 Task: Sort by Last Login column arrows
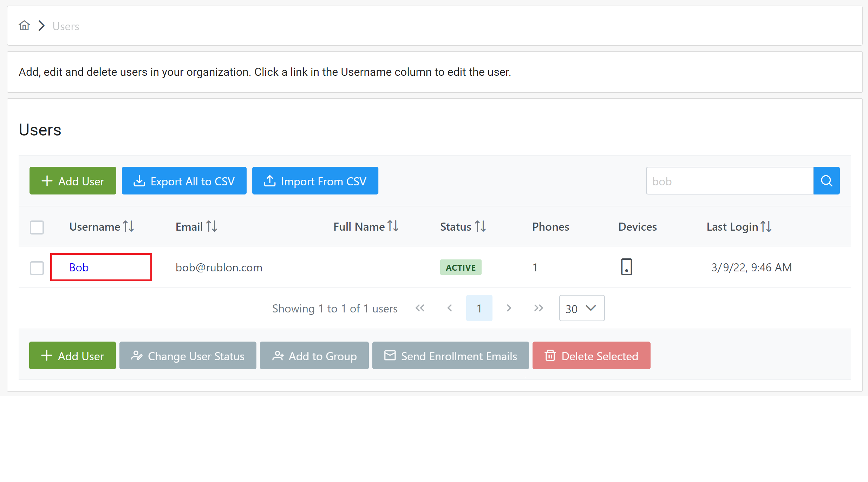click(766, 226)
